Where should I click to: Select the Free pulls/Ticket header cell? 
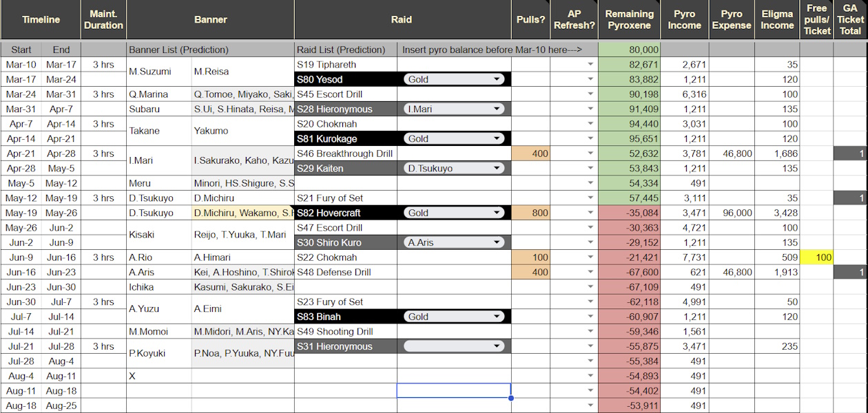coord(817,20)
